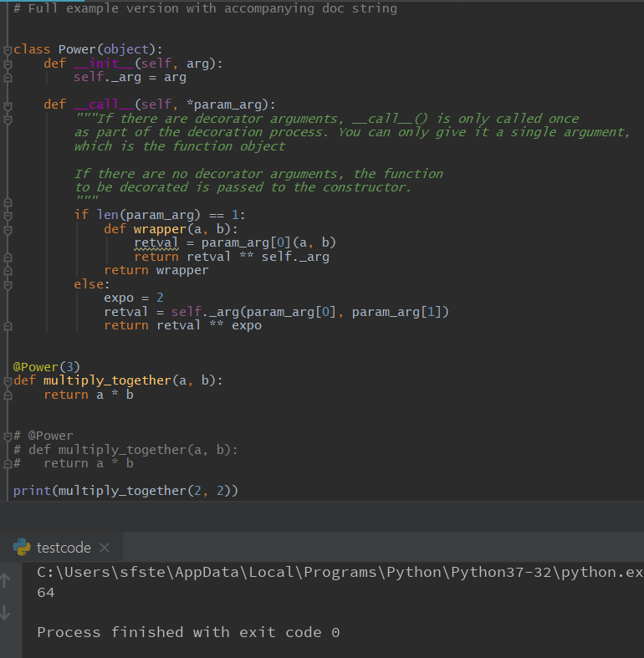Click the down arrow in run panel
This screenshot has height=658, width=644.
6,612
